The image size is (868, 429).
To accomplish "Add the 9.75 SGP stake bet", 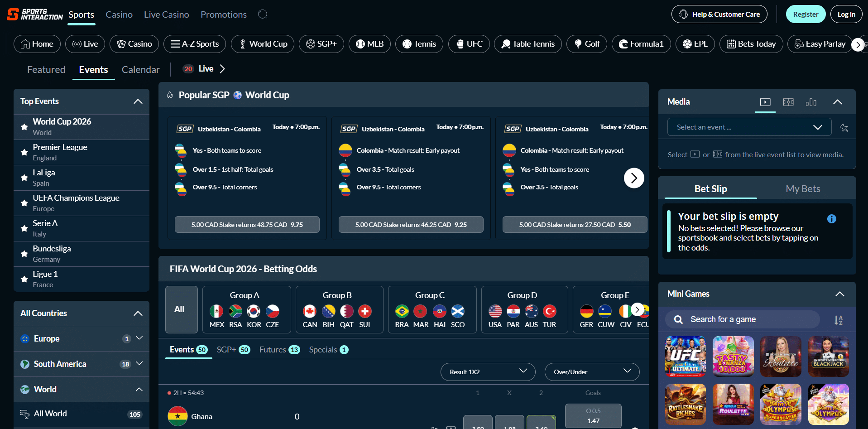I will [x=247, y=225].
